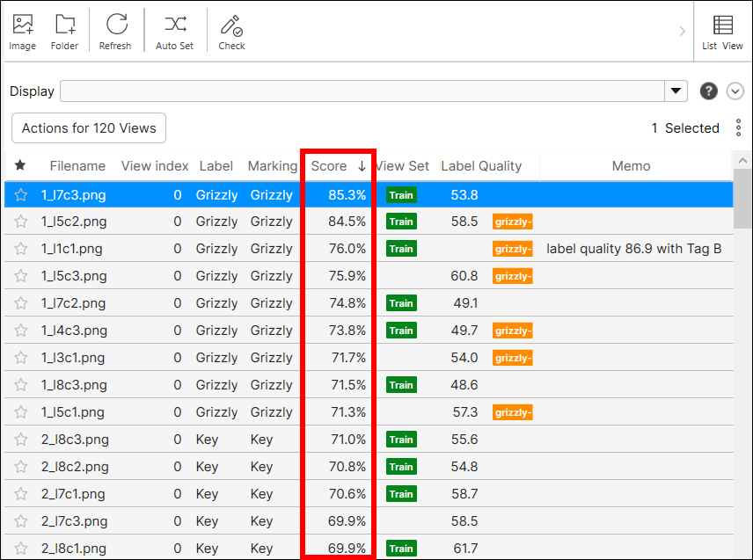Click Actions for 120 Views button
The height and width of the screenshot is (560, 753).
[89, 128]
